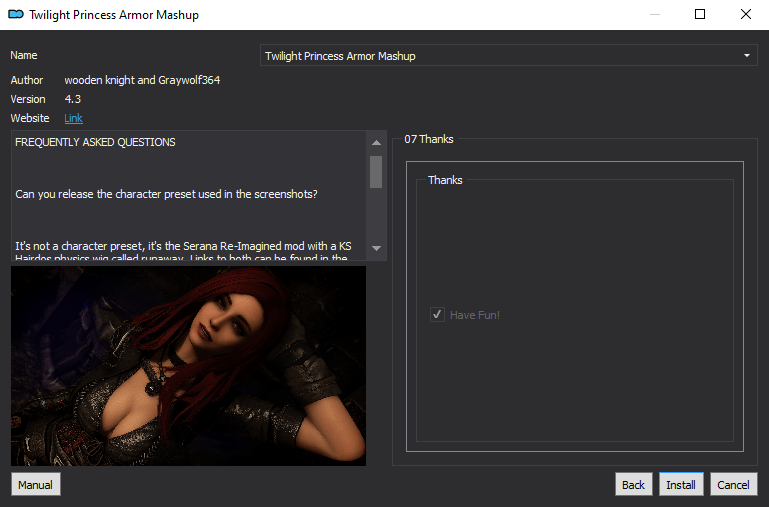
Task: Click Install to install the mod
Action: (x=681, y=484)
